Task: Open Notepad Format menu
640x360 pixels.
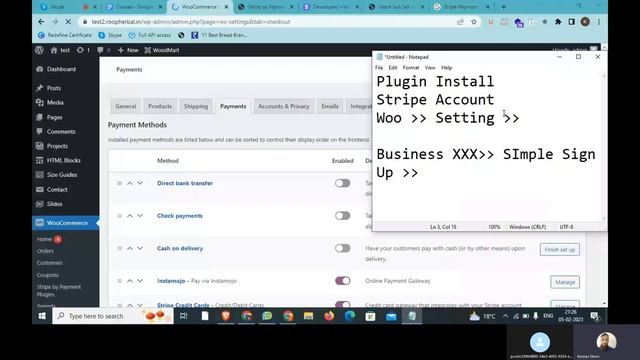Action: coord(411,68)
